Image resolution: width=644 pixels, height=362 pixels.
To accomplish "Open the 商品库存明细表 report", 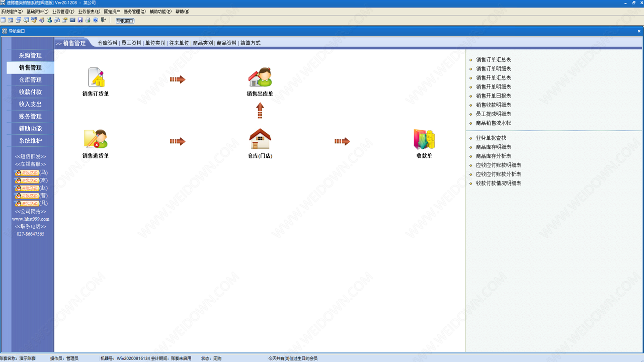I will point(494,147).
